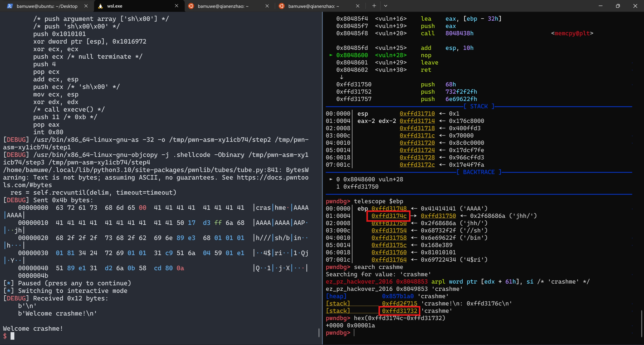644x345 pixels.
Task: Click 'Welcome crashme!' output line
Action: click(33, 329)
